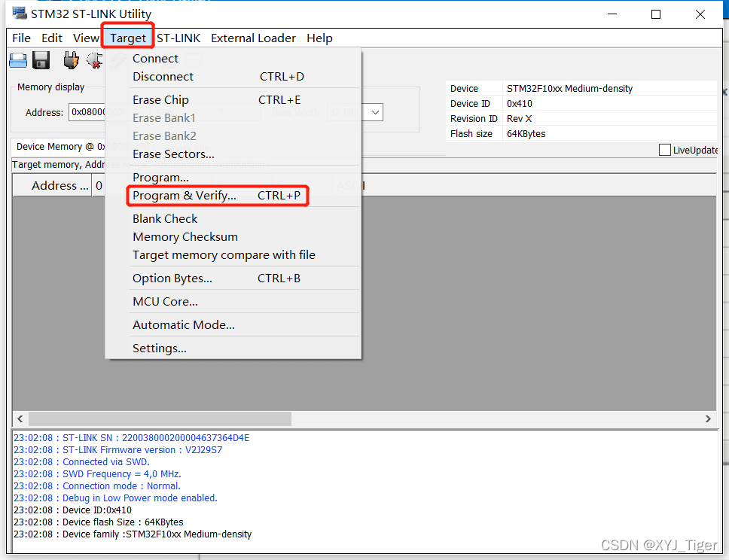Expand the Data Width dropdown arrow
Viewport: 729px width, 560px height.
[x=375, y=112]
